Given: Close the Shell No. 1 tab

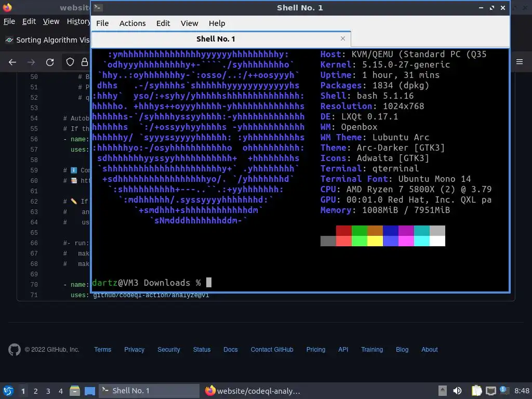Looking at the screenshot, I should point(343,38).
